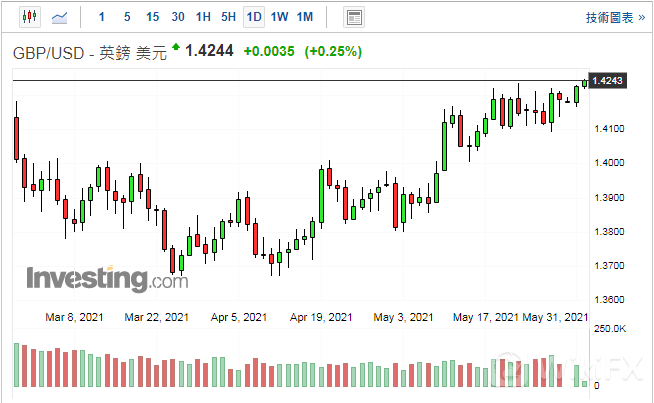Click the Apr 19, 2021 date label
This screenshot has width=654, height=403.
tap(321, 317)
